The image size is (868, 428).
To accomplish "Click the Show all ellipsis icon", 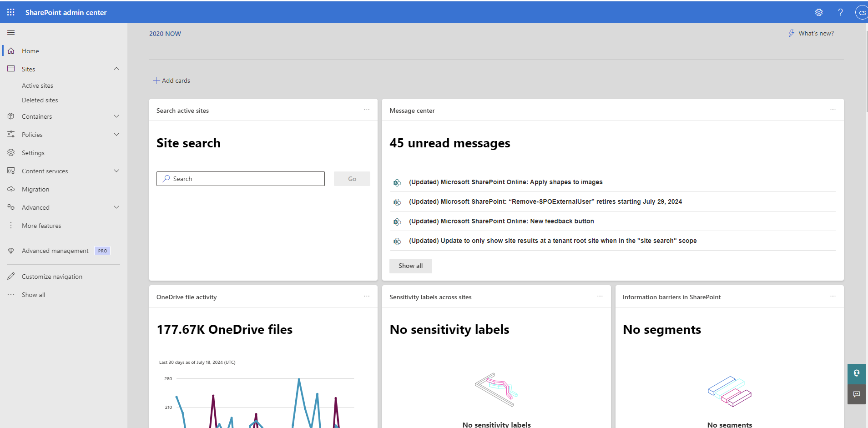I will tap(11, 295).
